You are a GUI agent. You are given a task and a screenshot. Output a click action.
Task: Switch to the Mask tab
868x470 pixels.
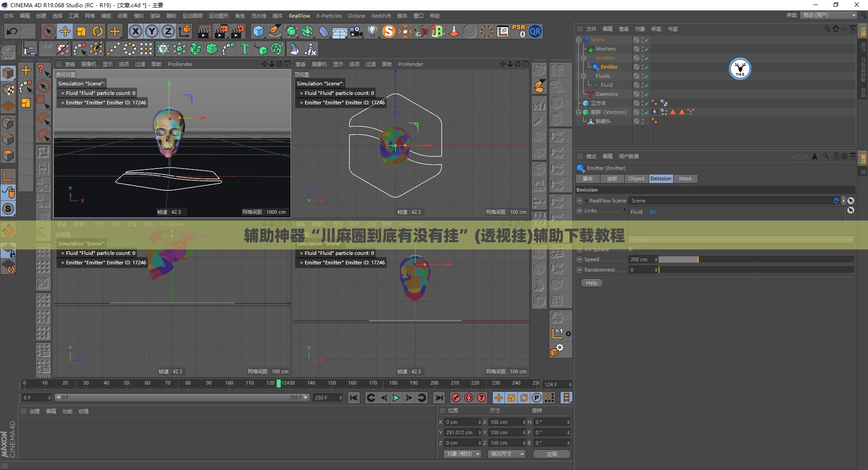click(x=685, y=179)
